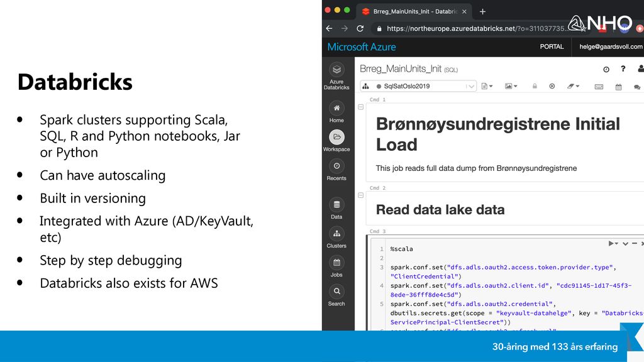Select the Brreg_MainUnits_Init browser tab
644x362 pixels.
click(414, 11)
